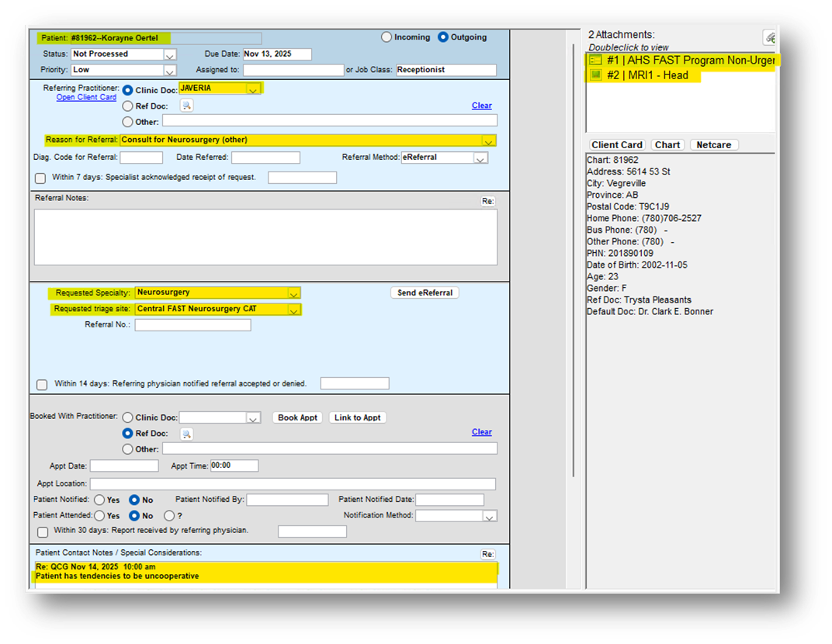832x644 pixels.
Task: Click Ref Doc lookup icon under Booked With Practitioner
Action: tap(186, 434)
